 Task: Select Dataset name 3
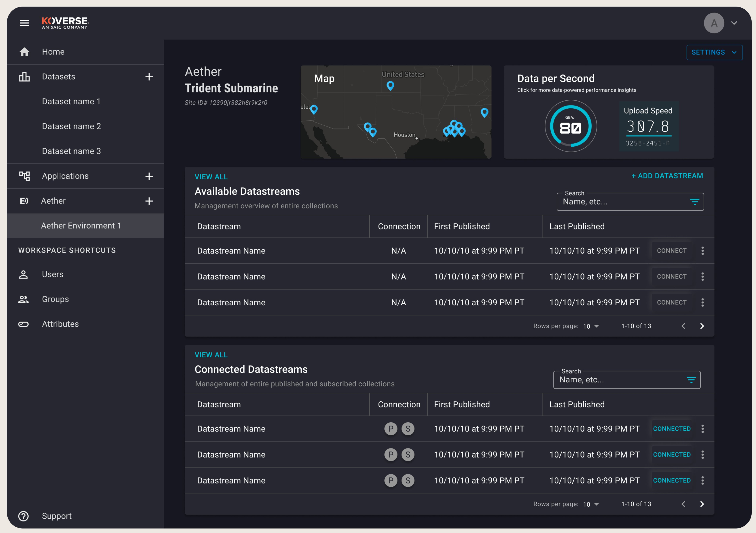click(72, 151)
